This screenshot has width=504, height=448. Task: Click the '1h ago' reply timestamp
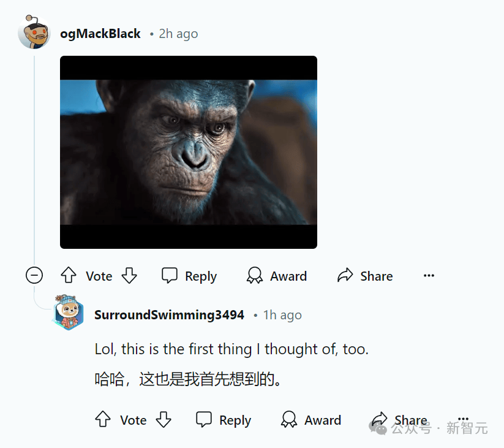click(282, 315)
